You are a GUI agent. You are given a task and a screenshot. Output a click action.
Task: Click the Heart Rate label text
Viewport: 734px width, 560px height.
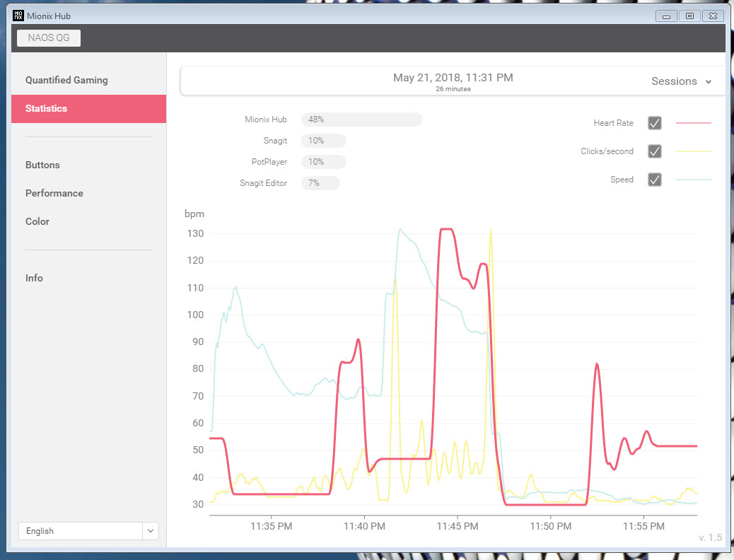click(x=613, y=123)
